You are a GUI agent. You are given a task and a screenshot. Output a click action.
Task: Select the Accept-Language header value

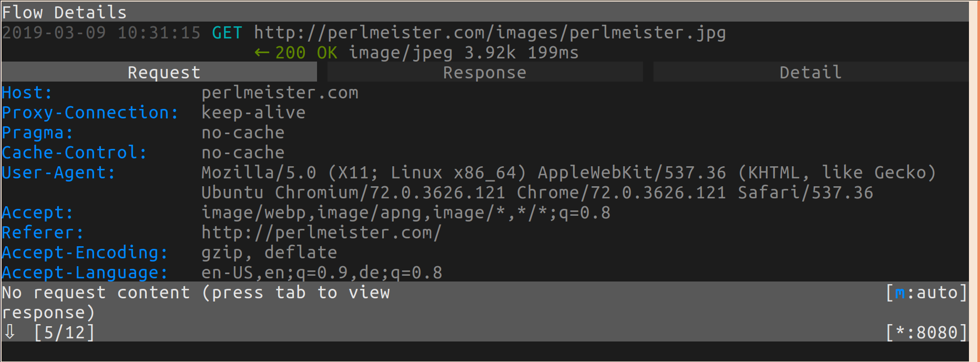coord(322,273)
